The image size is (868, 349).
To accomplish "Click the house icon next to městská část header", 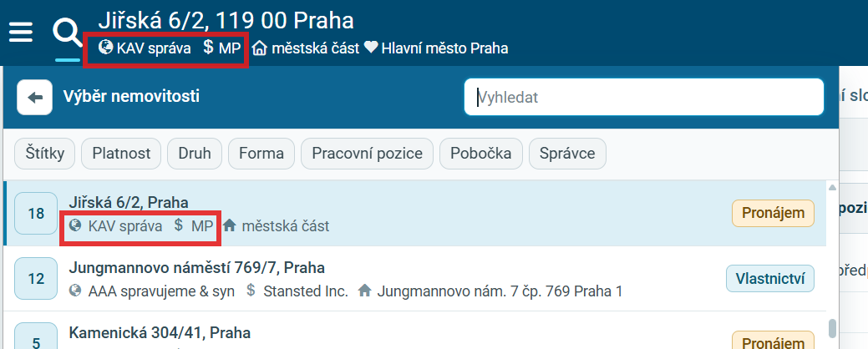I will pos(259,48).
